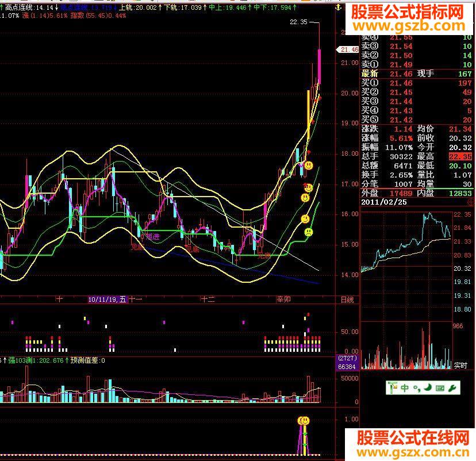Click the smiley marker in bottom indicator pane
This screenshot has width=476, height=461.
coord(303,421)
